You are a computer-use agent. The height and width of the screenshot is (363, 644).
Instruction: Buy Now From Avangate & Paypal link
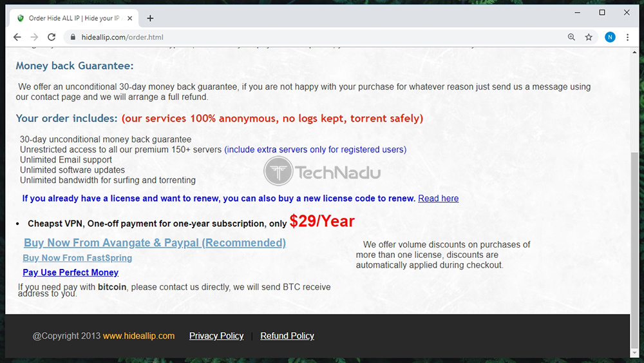(155, 242)
